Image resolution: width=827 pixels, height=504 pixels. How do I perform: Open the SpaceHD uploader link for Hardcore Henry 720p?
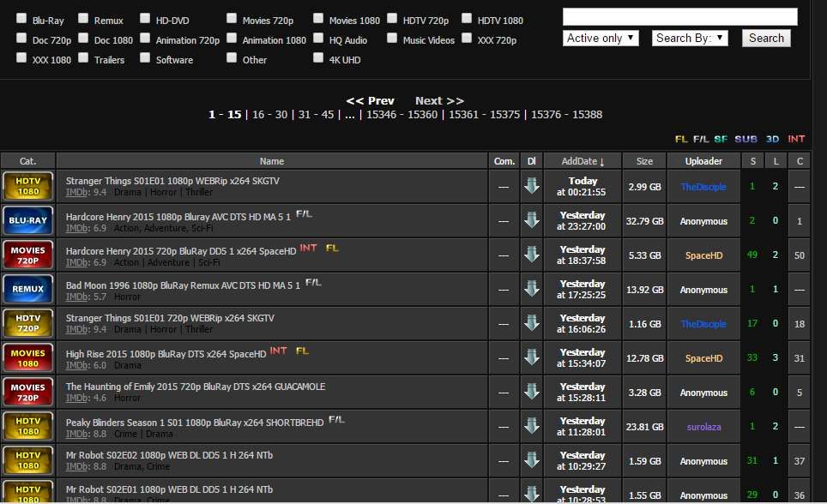(703, 255)
